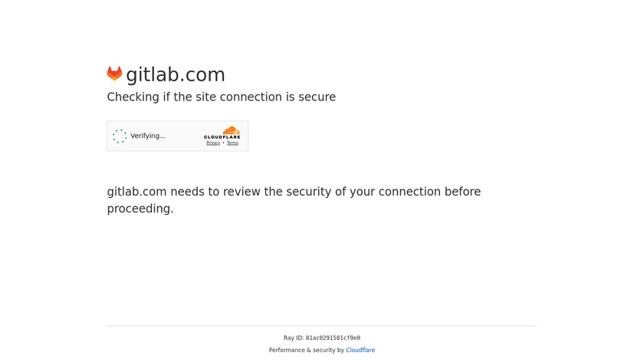Follow the Cloudflare link in the footer
The width and height of the screenshot is (644, 362).
tap(360, 350)
